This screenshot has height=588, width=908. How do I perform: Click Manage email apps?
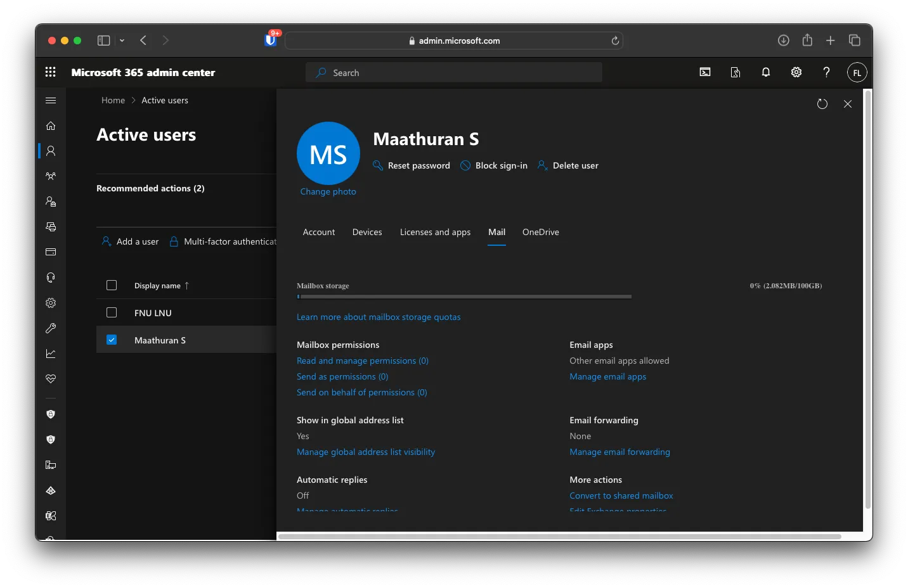[x=608, y=376]
